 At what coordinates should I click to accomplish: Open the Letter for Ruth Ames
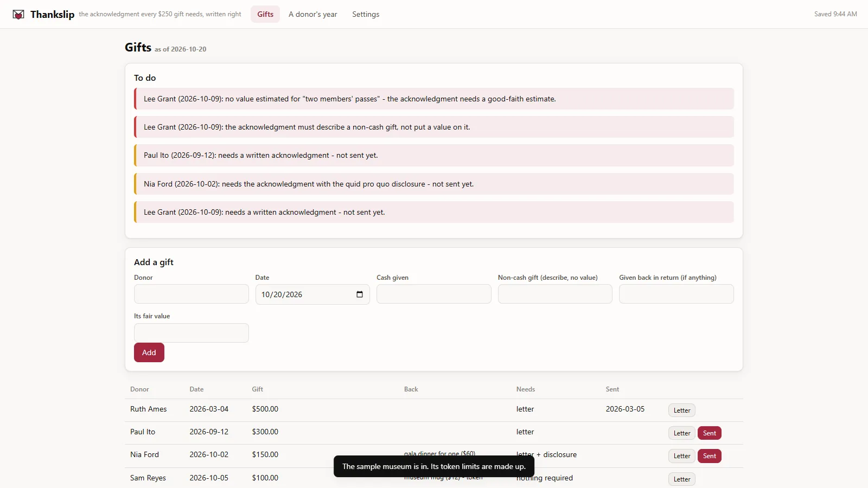point(682,410)
